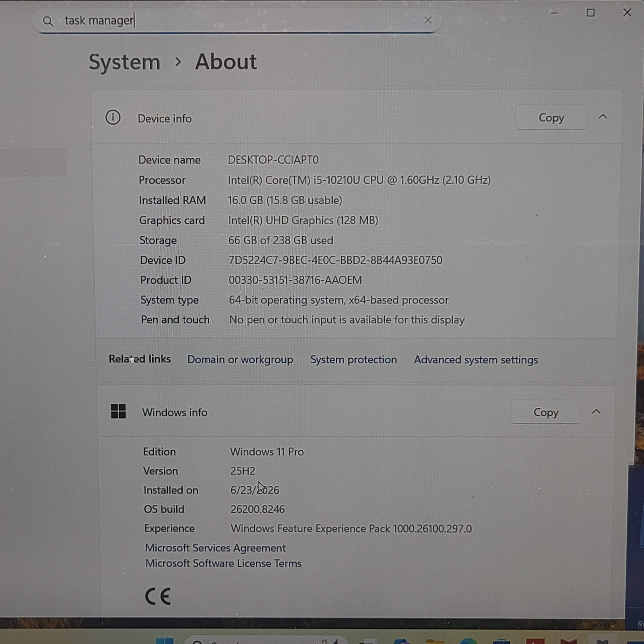Open System protection link
Viewport: 644px width, 644px height.
353,359
